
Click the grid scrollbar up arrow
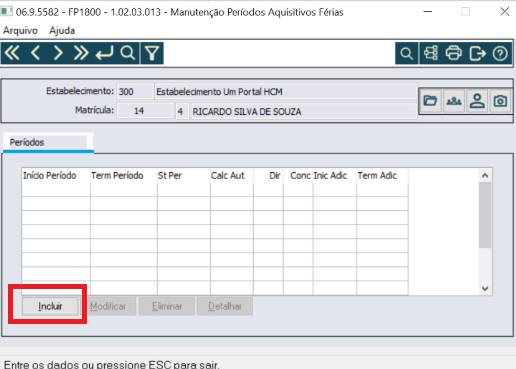pyautogui.click(x=485, y=175)
